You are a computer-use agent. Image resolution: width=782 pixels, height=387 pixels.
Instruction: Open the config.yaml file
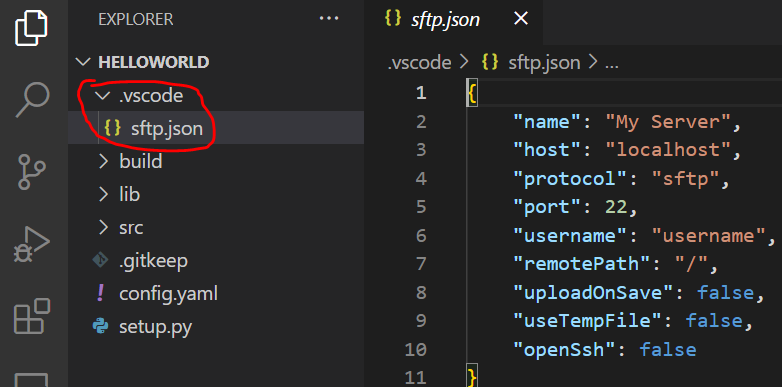(168, 294)
